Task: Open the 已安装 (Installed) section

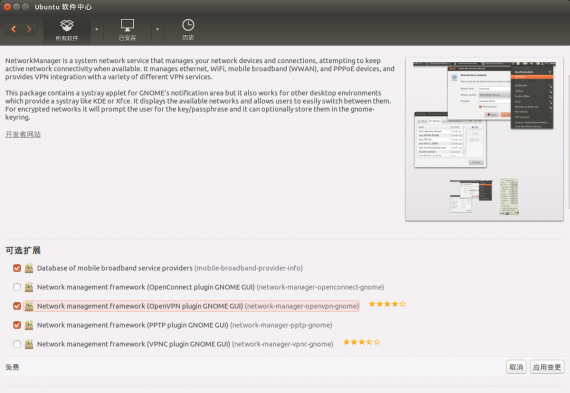Action: [x=127, y=30]
